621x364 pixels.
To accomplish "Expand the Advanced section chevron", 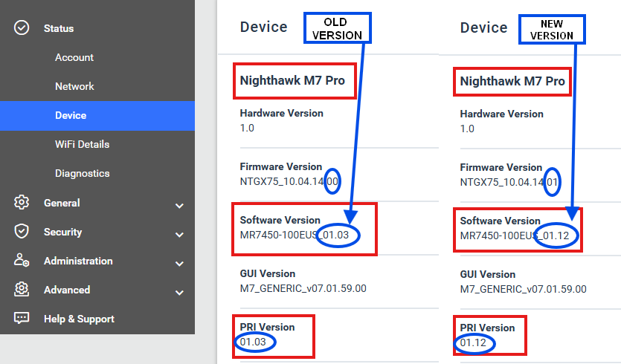I will pos(179,292).
